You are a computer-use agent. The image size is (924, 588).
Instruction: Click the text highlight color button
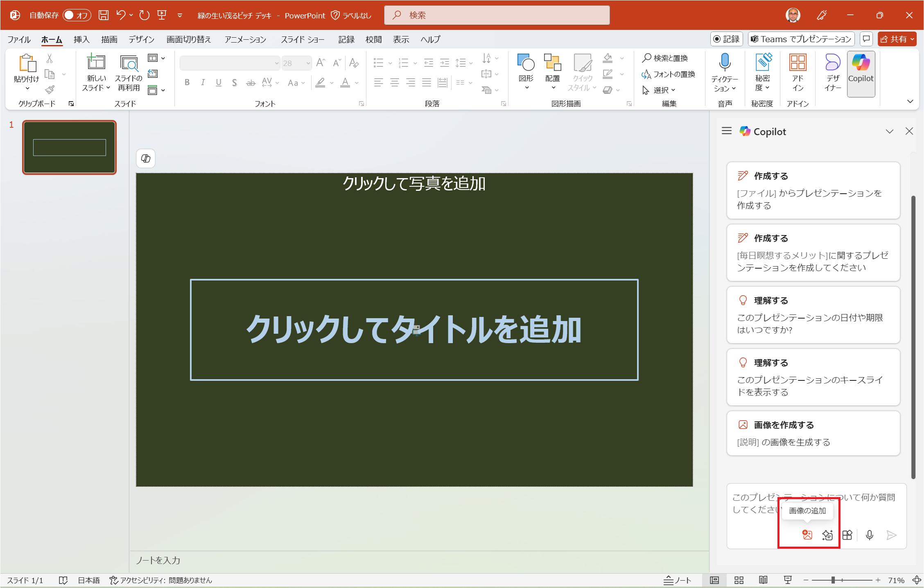click(320, 82)
